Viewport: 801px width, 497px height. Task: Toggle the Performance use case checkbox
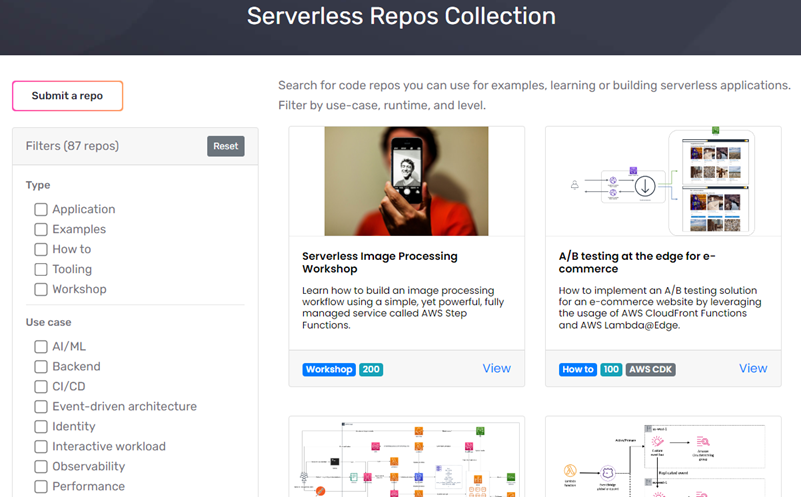pos(41,486)
